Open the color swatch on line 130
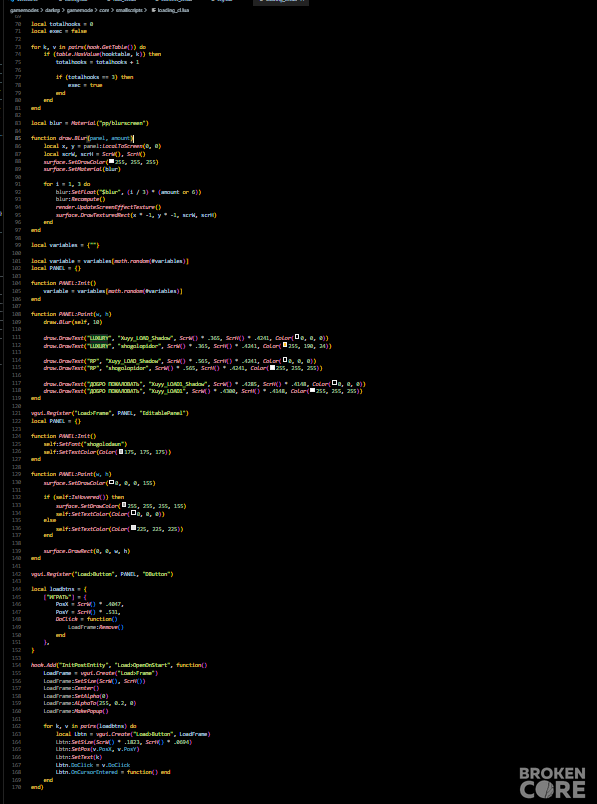This screenshot has width=597, height=804. click(x=111, y=483)
